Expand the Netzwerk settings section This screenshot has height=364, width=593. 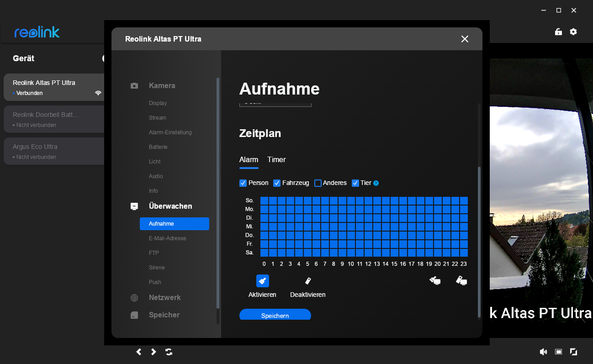point(164,298)
